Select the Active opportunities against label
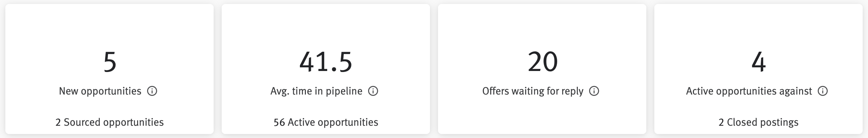The width and height of the screenshot is (868, 138). coord(749,91)
